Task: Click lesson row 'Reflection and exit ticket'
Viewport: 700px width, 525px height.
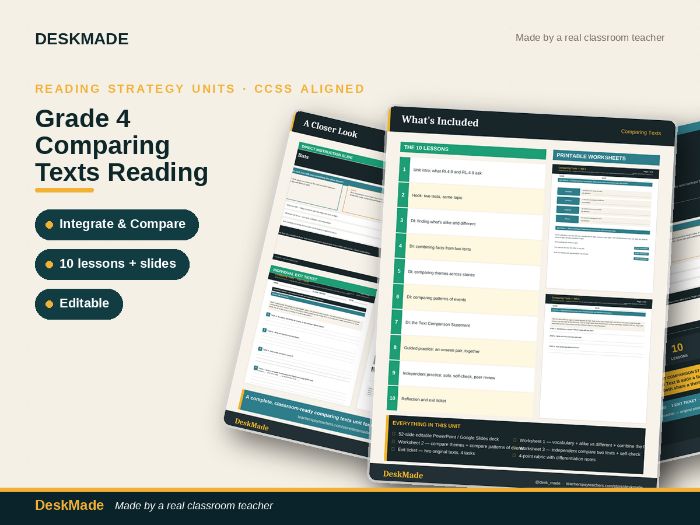Action: 464,401
